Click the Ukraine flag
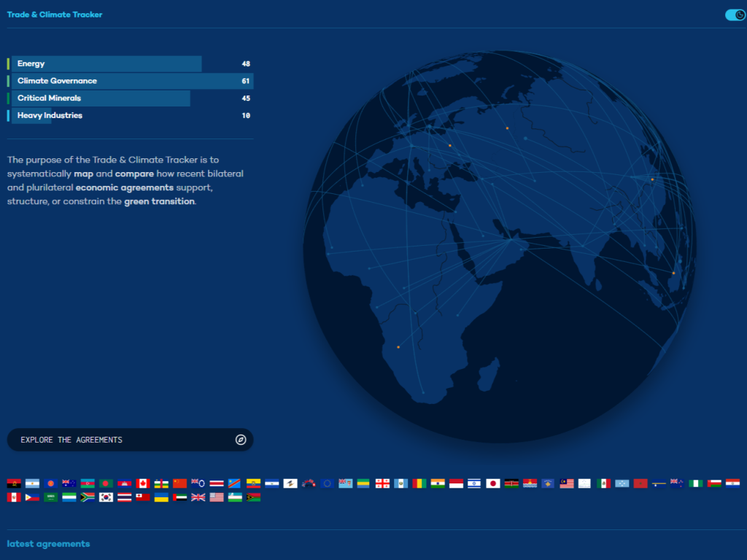Screen dimensions: 747x560 click(161, 497)
